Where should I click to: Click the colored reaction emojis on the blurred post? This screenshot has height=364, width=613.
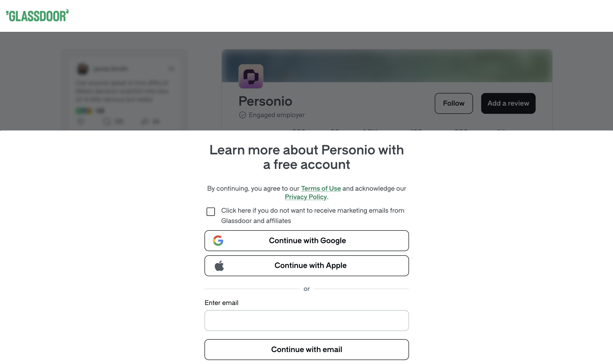pos(84,111)
